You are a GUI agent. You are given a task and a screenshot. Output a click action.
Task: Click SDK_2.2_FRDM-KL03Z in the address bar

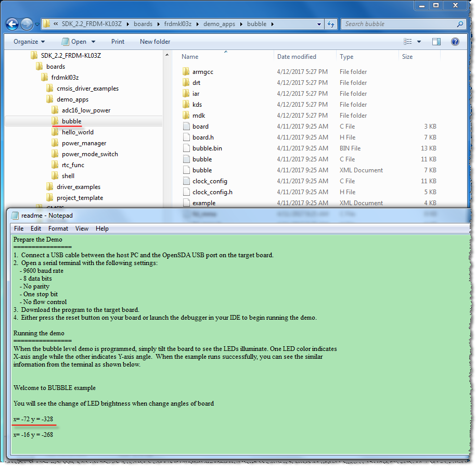[x=92, y=24]
